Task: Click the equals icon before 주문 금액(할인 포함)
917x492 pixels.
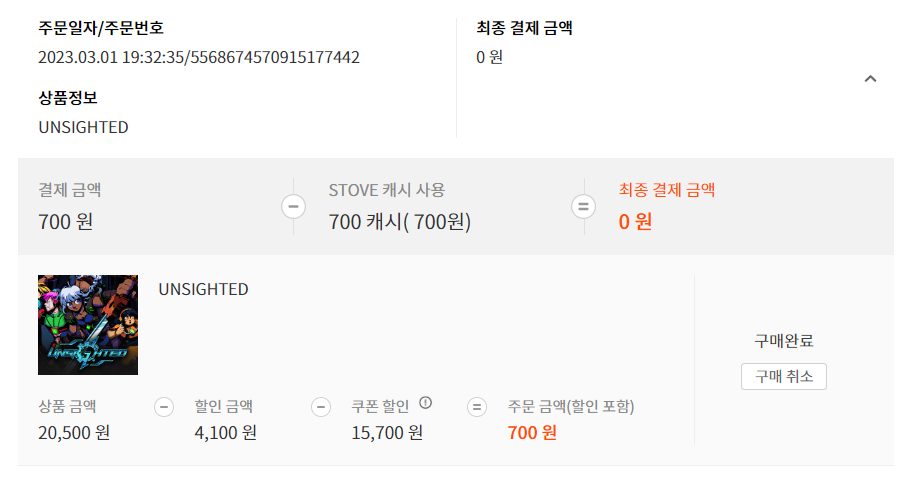Action: coord(477,407)
